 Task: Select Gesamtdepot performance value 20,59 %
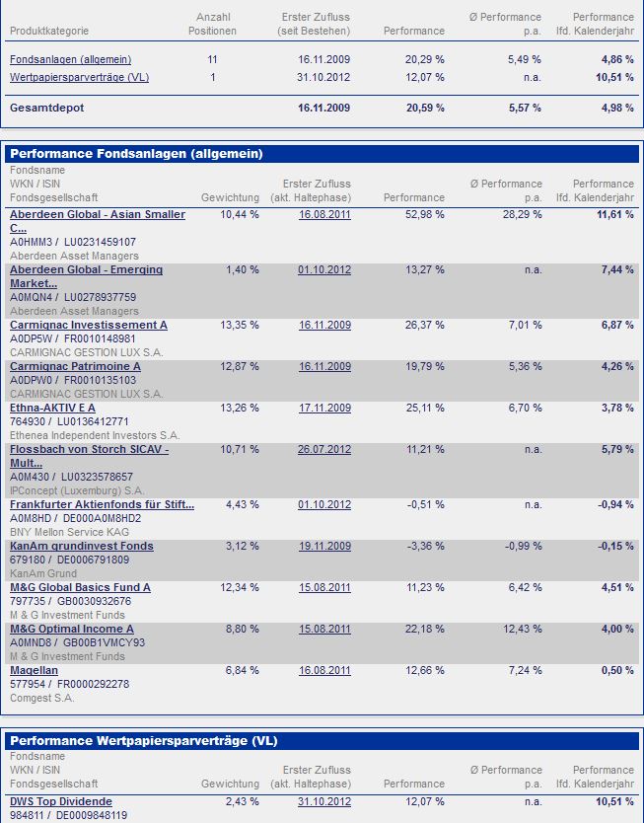(x=425, y=108)
